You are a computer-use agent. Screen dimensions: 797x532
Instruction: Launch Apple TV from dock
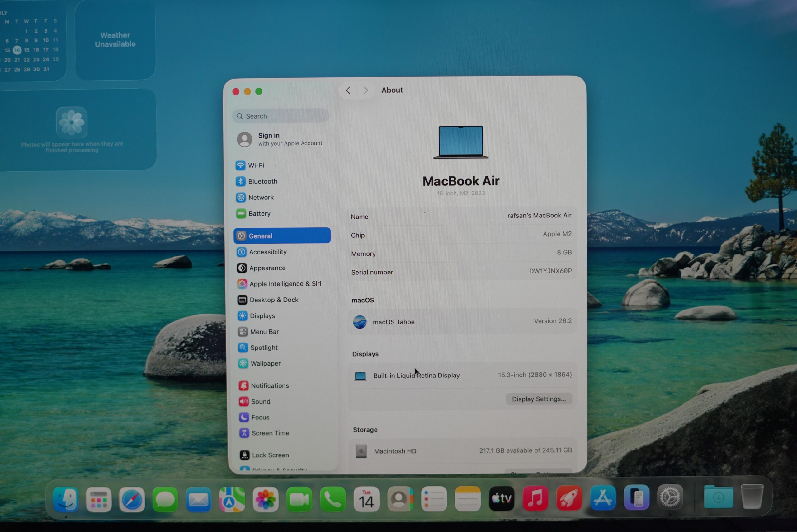pos(501,498)
